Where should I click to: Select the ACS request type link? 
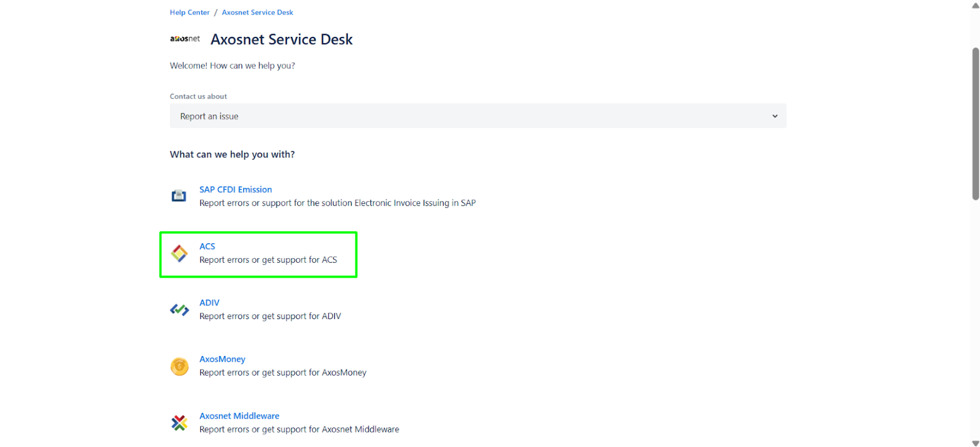coord(207,246)
